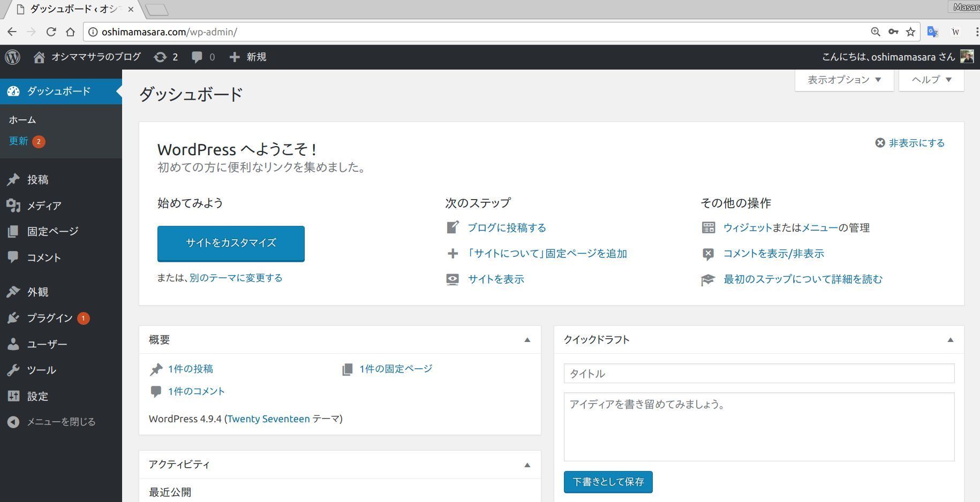Open 更新 submenu with 2 badge
Viewport: 980px width, 502px height.
(x=27, y=141)
